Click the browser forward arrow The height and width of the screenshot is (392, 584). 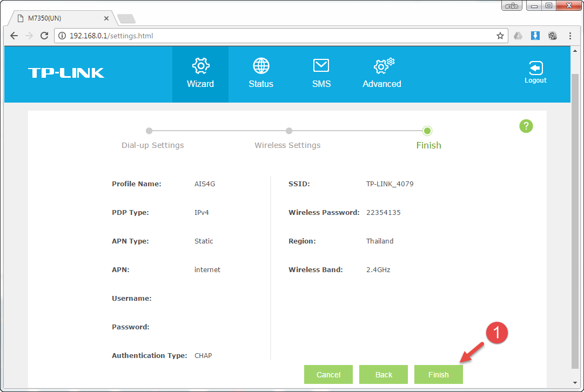click(29, 36)
